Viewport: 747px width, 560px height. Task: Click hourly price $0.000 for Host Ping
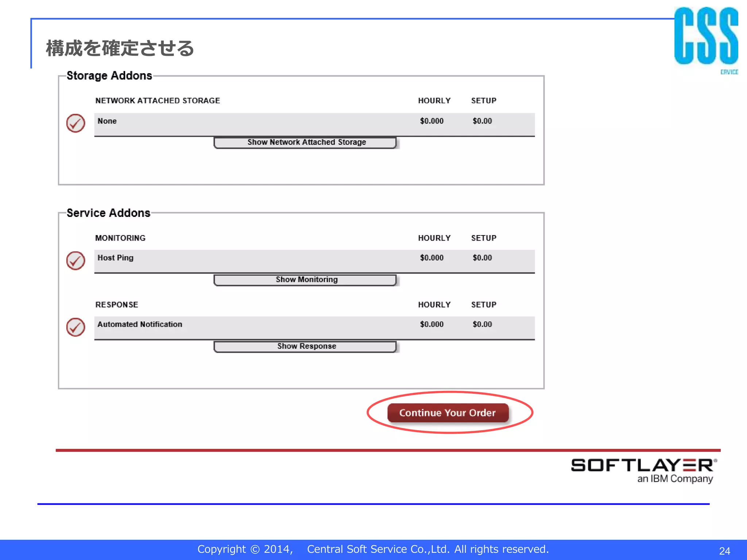(432, 258)
